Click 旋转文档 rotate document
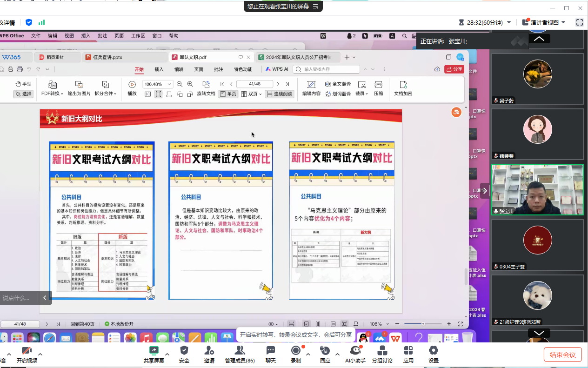Screen dimensions: 588x368 206,88
